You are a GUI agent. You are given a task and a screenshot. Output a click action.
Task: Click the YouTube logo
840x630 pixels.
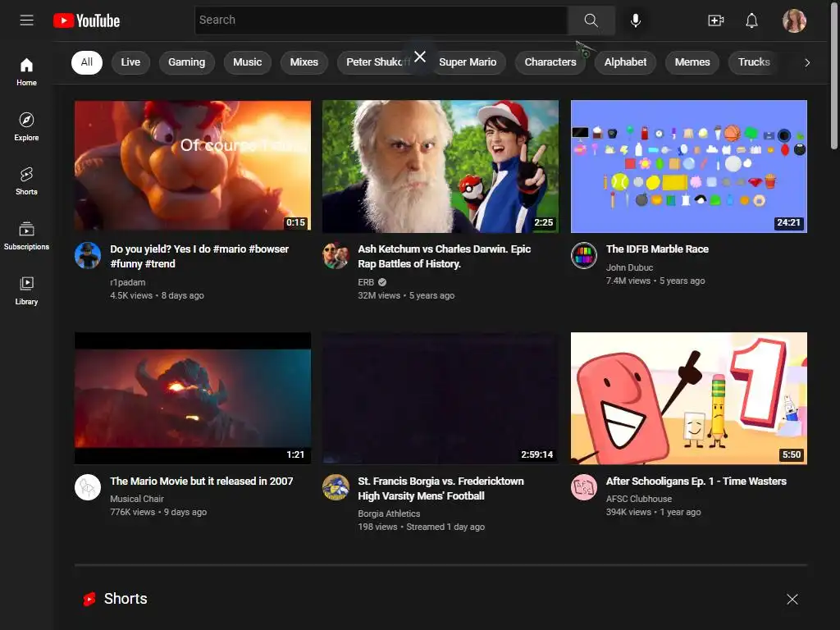click(86, 21)
